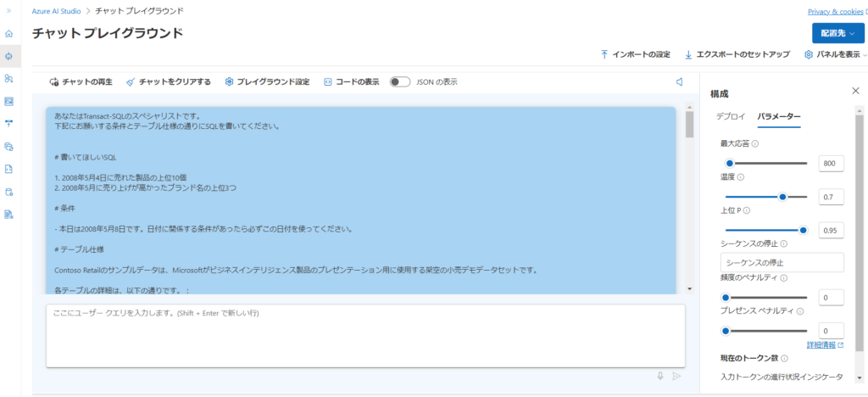The height and width of the screenshot is (397, 868).
Task: Click チャットの再生 replay button
Action: (81, 82)
